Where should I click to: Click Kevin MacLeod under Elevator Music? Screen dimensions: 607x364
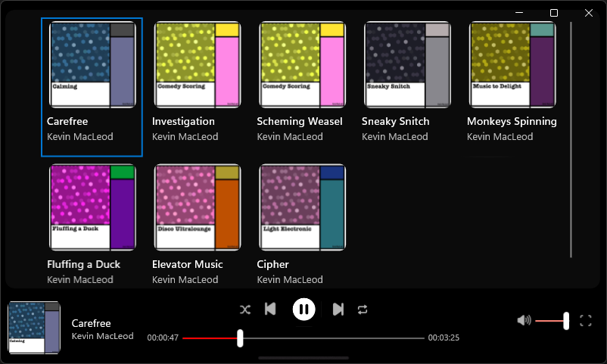pyautogui.click(x=185, y=279)
